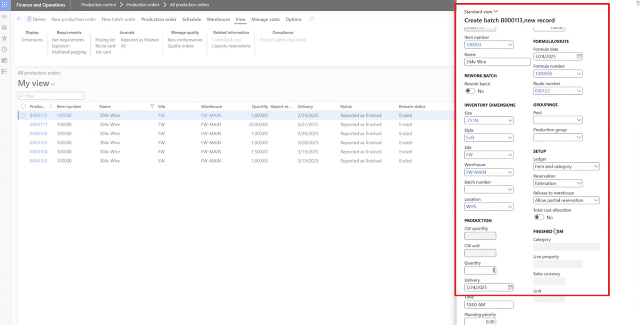Expand the Reservation Estimation dropdown
This screenshot has height=325, width=644.
[x=579, y=184]
